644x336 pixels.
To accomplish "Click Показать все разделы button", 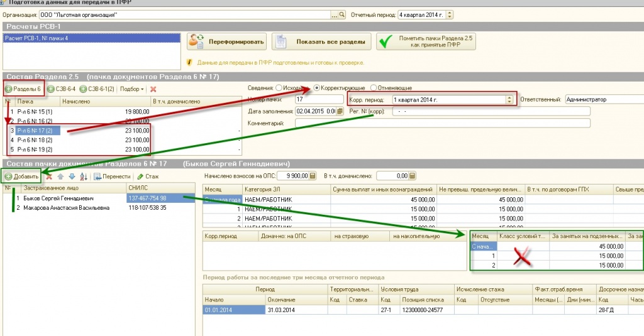I will [x=321, y=41].
